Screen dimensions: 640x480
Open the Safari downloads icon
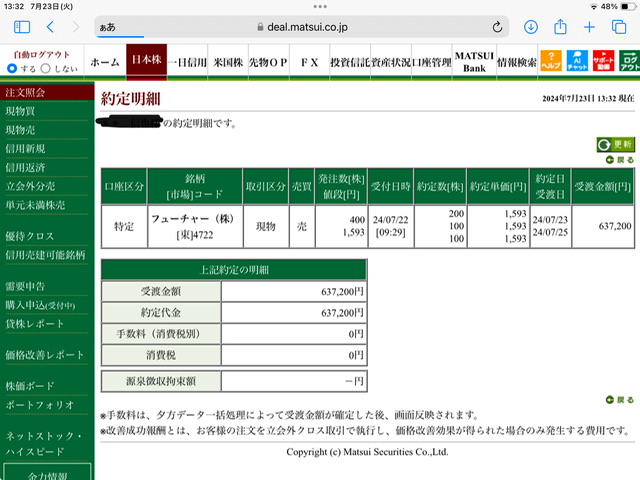click(x=531, y=27)
